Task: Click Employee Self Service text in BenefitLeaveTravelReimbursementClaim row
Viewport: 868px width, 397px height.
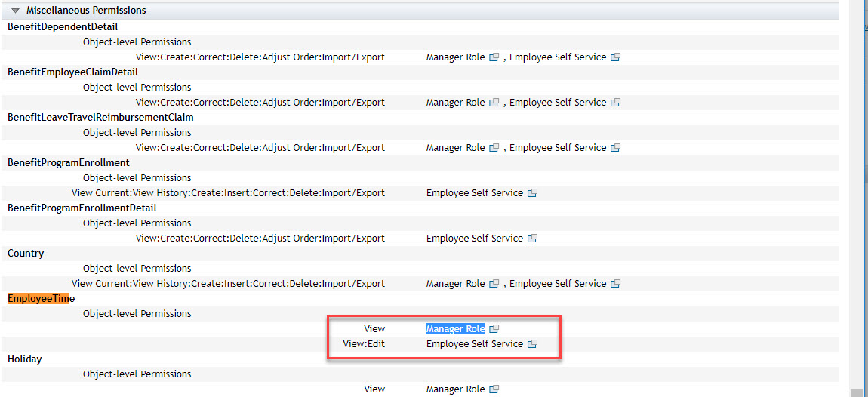Action: (x=558, y=148)
